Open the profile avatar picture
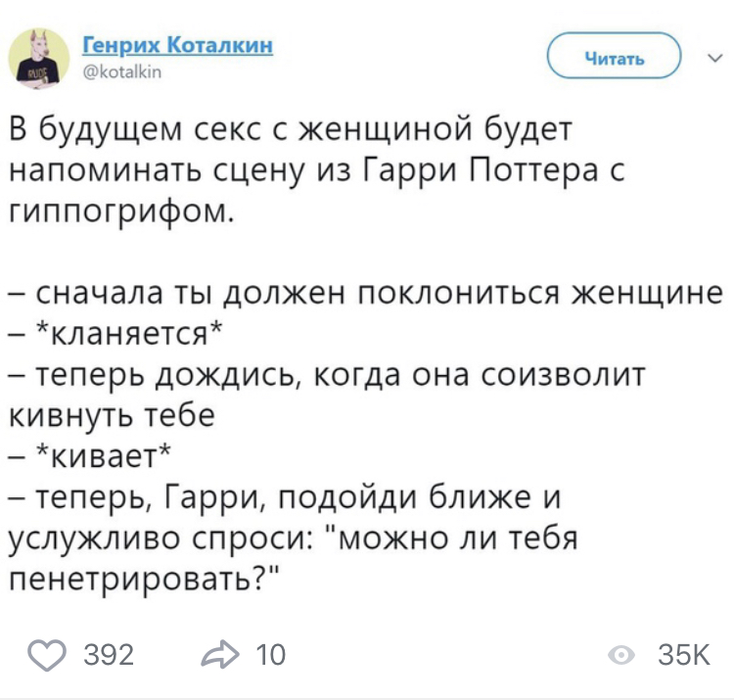 coord(40,57)
